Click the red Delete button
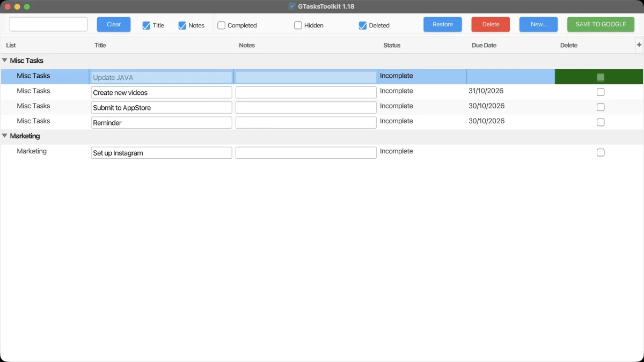This screenshot has height=362, width=644. pos(491,24)
